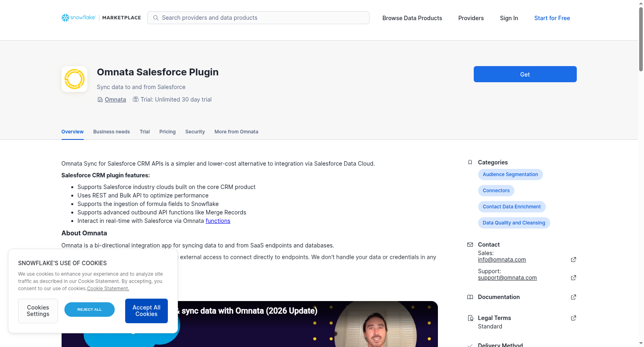Open the Providers menu item
Image resolution: width=644 pixels, height=347 pixels.
(x=471, y=18)
